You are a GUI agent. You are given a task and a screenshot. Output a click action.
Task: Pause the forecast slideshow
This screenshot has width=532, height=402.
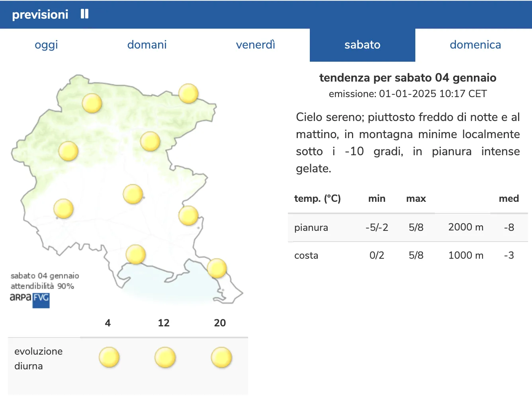pos(84,14)
